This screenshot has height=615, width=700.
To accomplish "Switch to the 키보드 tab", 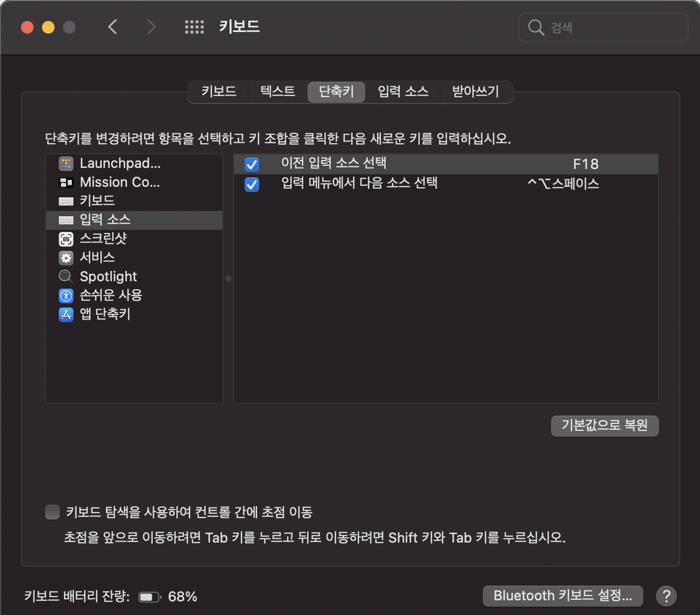I will (219, 92).
